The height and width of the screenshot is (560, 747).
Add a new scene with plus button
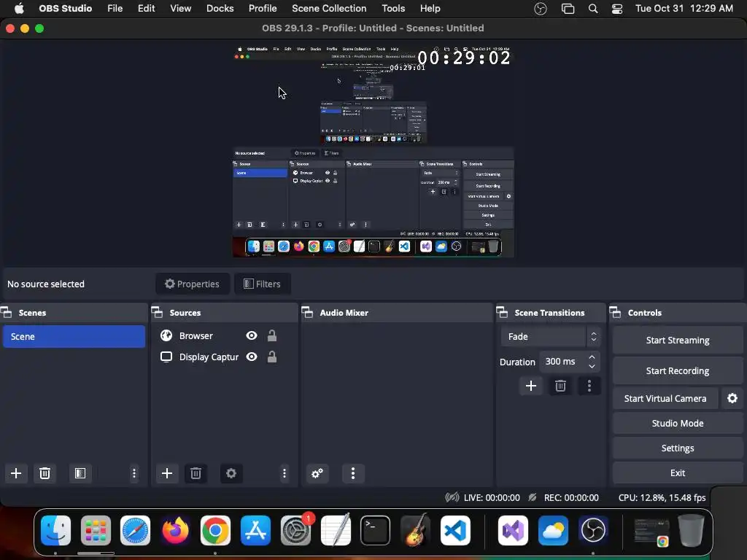tap(16, 473)
